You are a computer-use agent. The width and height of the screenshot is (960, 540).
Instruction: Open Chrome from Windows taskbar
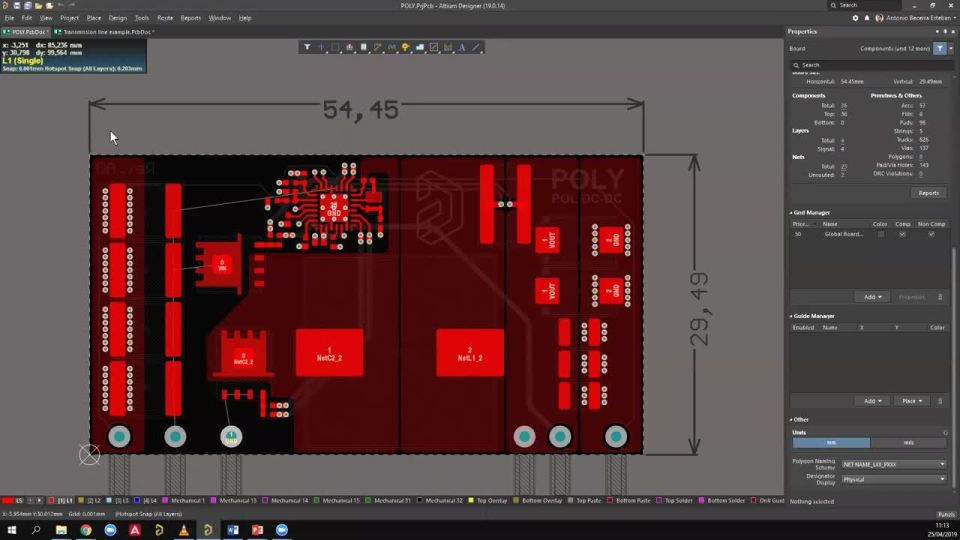point(86,530)
